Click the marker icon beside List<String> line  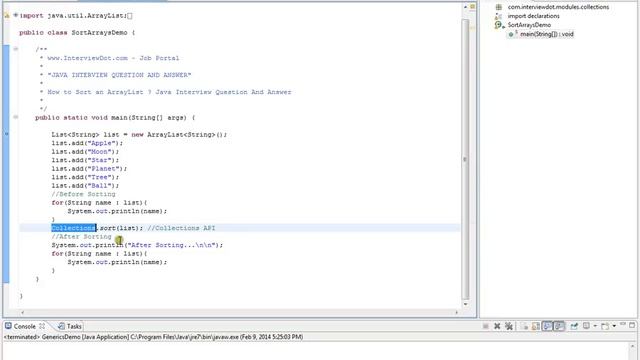[6, 134]
